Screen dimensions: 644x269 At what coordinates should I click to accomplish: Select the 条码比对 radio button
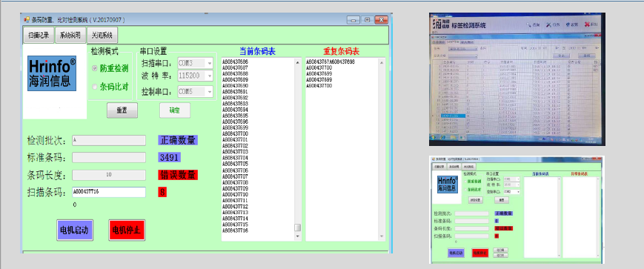[95, 87]
